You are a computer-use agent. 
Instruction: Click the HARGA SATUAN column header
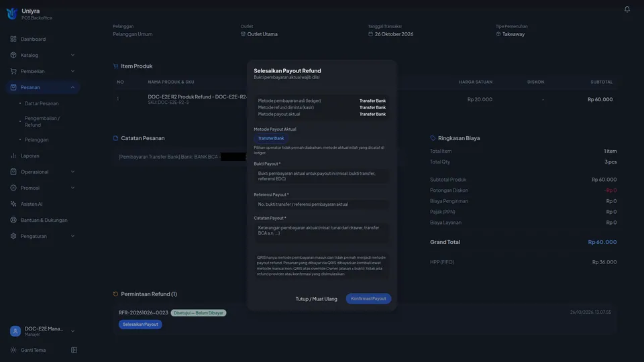475,82
